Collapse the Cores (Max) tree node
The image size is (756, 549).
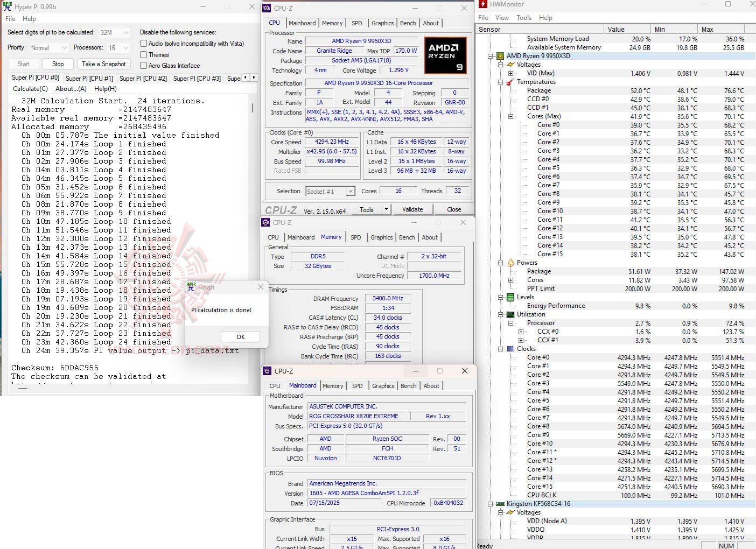tap(510, 116)
